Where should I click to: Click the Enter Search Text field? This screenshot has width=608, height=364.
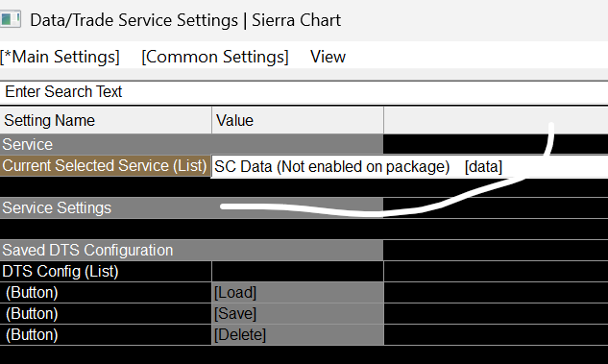click(x=304, y=92)
